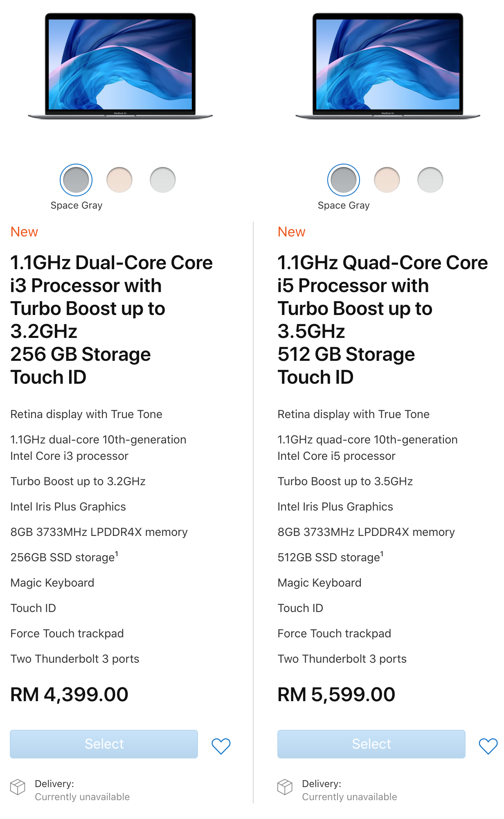Select Silver finish for the i3 MacBook Air
Viewport: 504px width, 819px height.
(163, 180)
